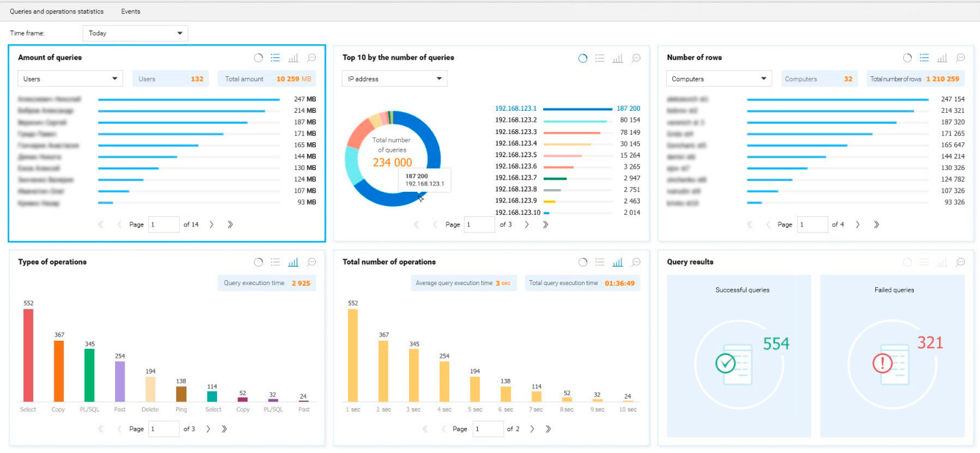The width and height of the screenshot is (980, 453).
Task: Open the Events tab
Action: coord(131,12)
